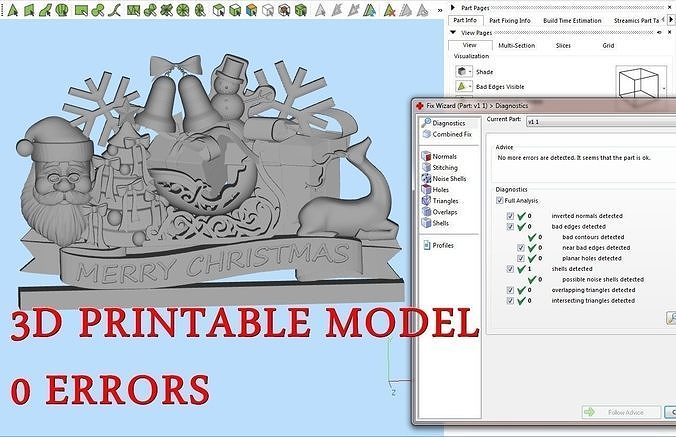Click the green rectangle mesh marking icon
Viewport: 676px width, 437px height.
(133, 9)
